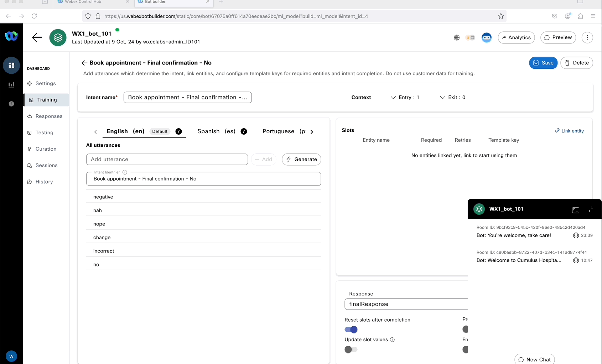
Task: Expand the Entry context dropdown
Action: point(405,98)
